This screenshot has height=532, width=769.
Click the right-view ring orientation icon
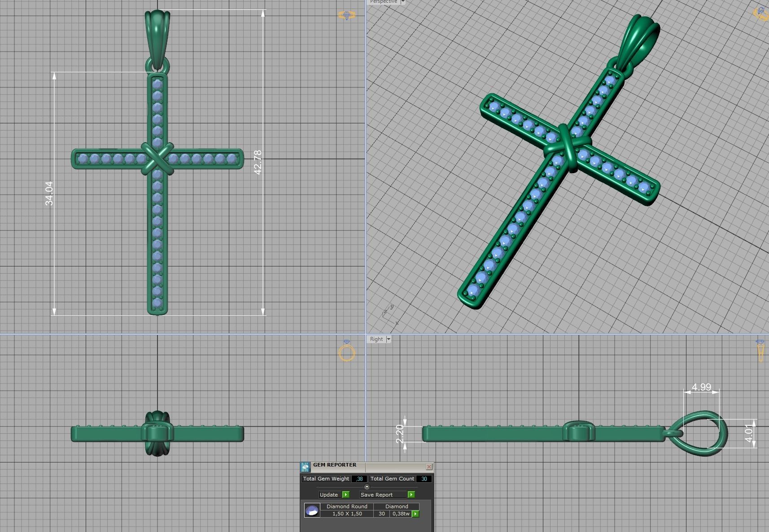760,351
